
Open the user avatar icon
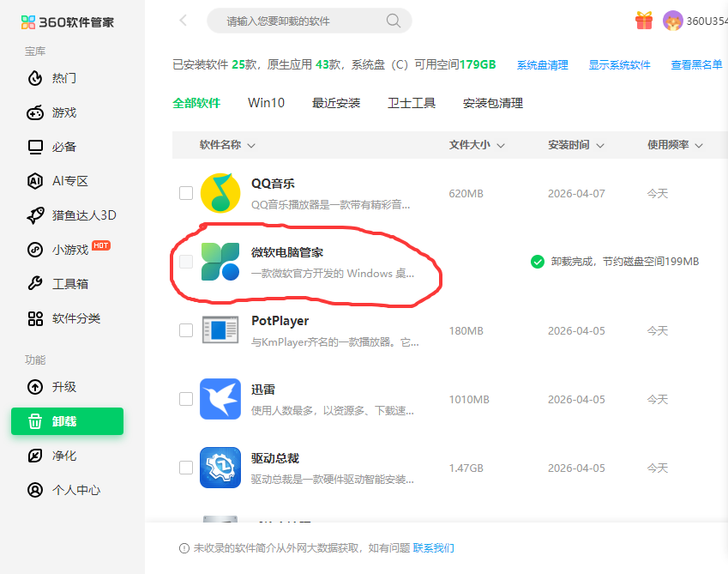point(673,21)
